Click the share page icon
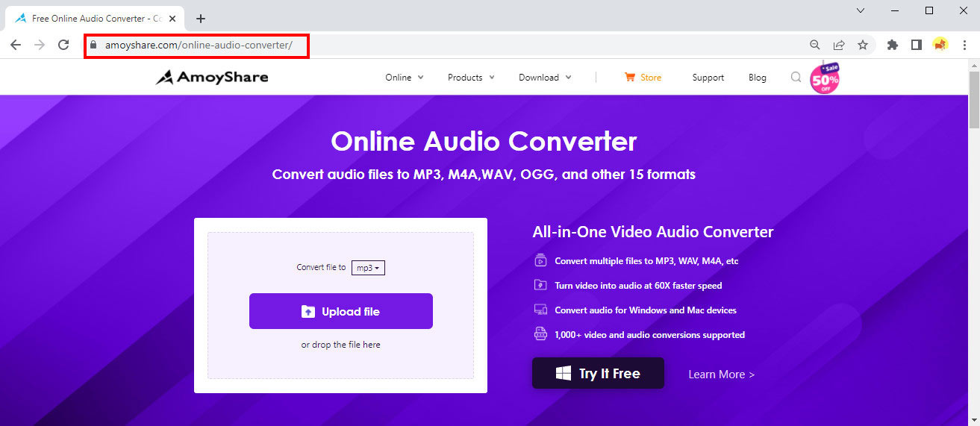 tap(839, 45)
